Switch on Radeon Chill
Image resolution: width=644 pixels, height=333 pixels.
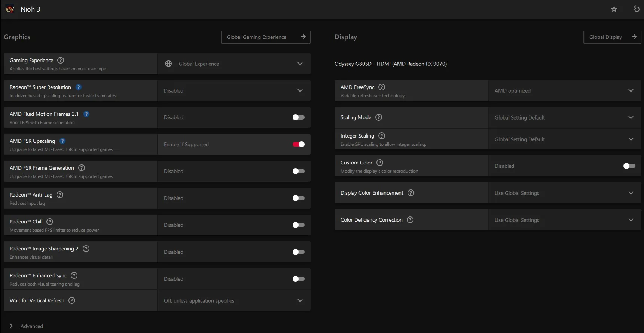[x=298, y=225]
